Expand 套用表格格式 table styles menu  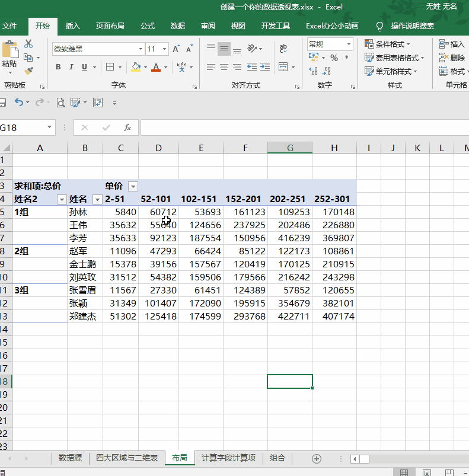click(x=394, y=57)
